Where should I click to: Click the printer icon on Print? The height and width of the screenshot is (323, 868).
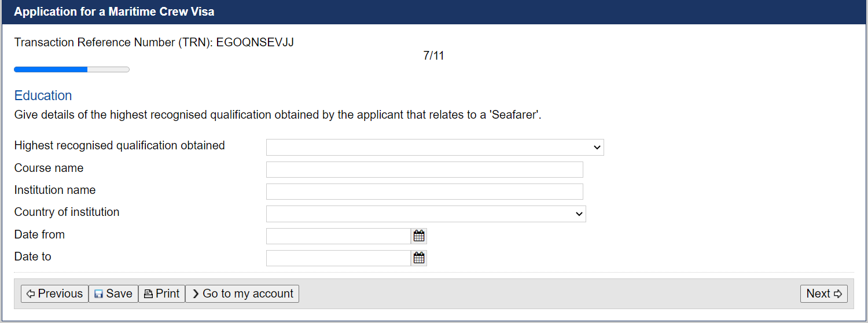click(x=148, y=294)
